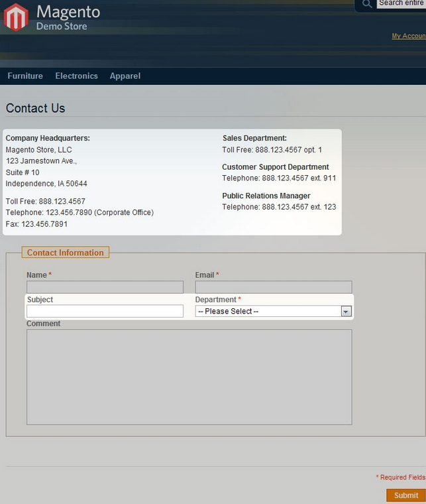Click Independence, IA 50644 text
This screenshot has width=426, height=504.
(x=46, y=184)
